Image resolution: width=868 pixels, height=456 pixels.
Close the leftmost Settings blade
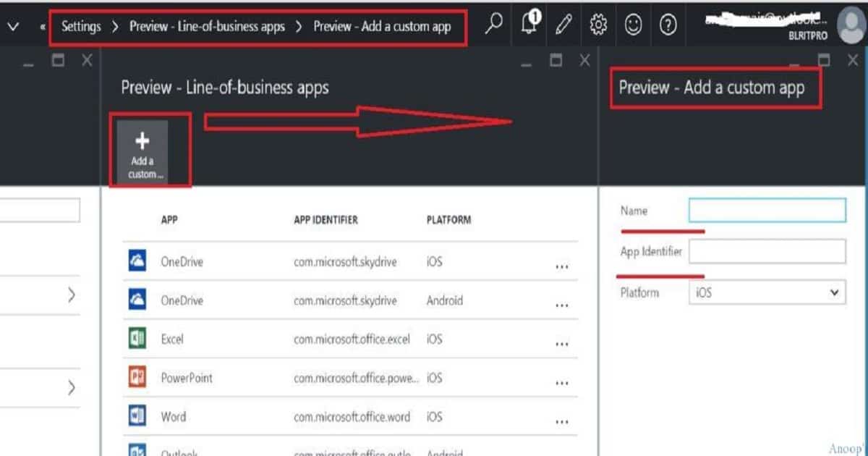tap(87, 61)
